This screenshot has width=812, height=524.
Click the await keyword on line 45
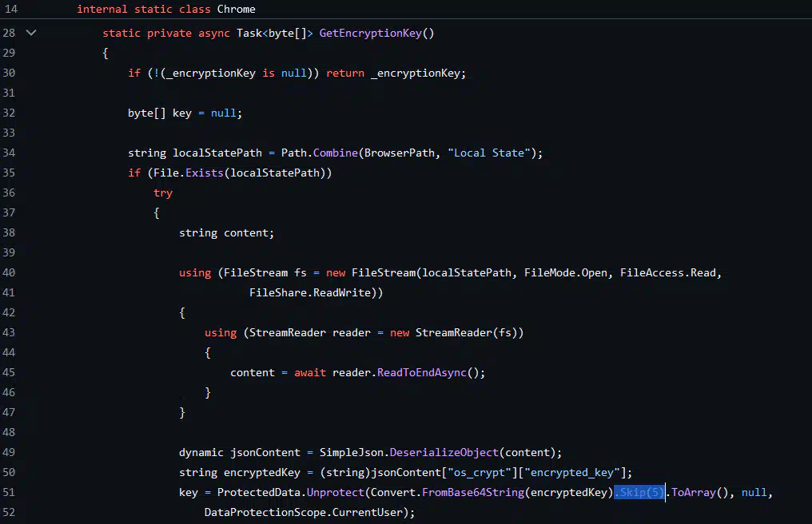[309, 372]
